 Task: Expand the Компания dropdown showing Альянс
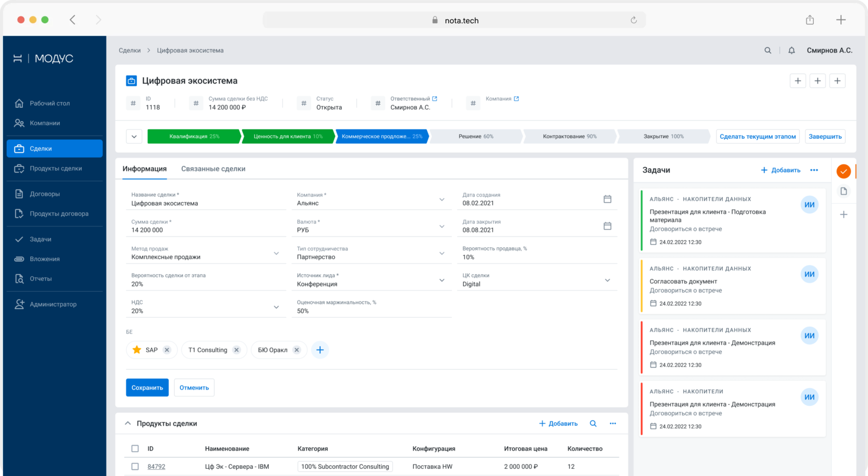point(442,200)
